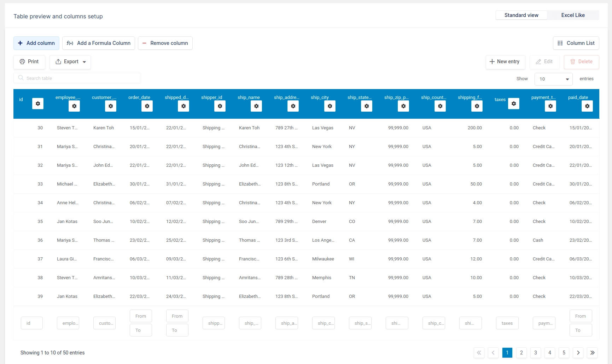
Task: Select the Standard view tab
Action: [521, 15]
